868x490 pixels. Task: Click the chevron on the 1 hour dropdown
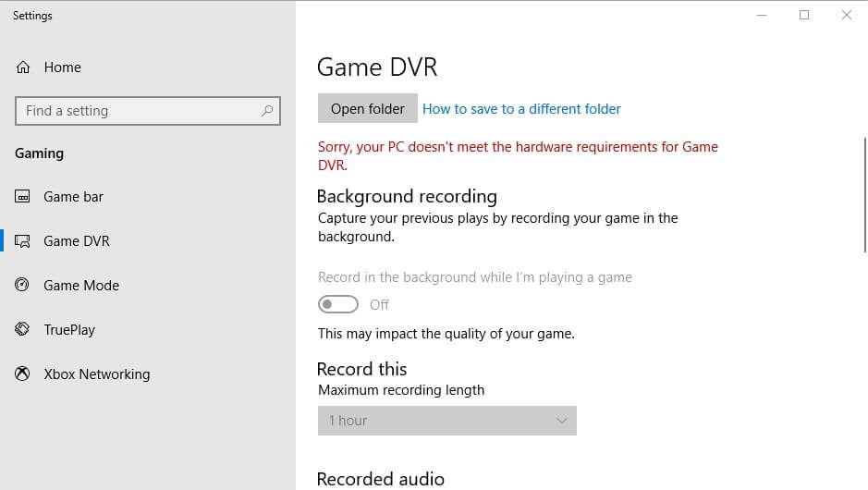tap(561, 421)
